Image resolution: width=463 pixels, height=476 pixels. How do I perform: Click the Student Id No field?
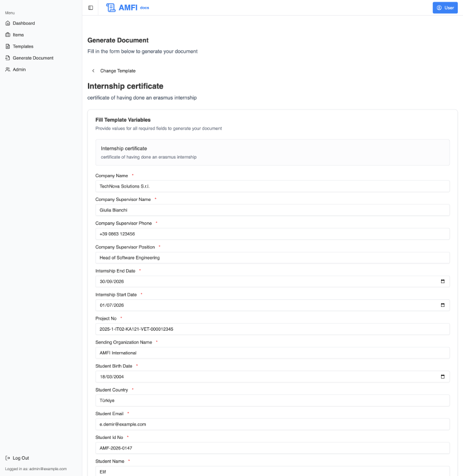click(272, 448)
